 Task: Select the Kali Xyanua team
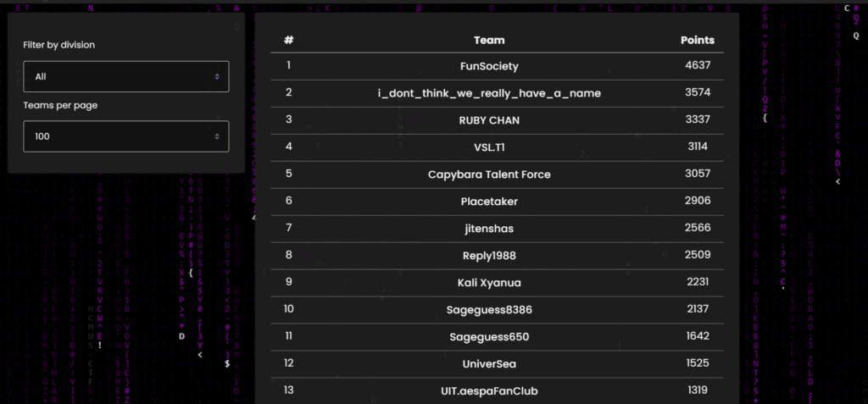(x=489, y=282)
